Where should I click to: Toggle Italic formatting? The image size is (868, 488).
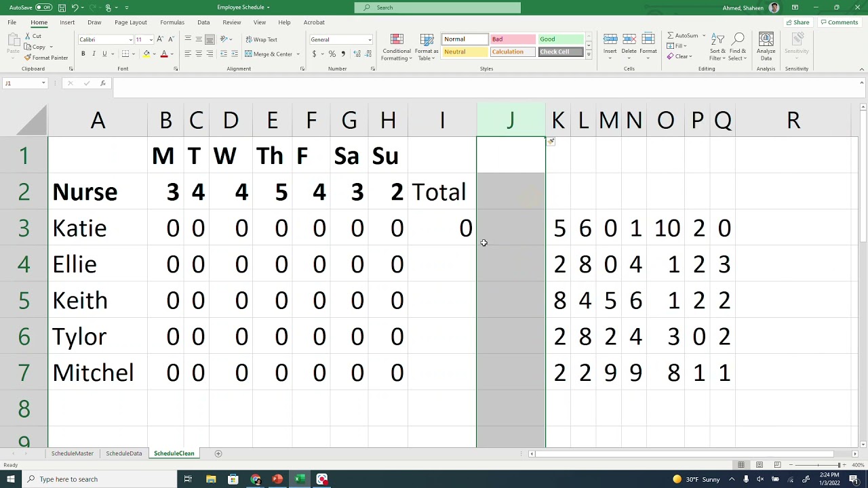click(x=94, y=54)
